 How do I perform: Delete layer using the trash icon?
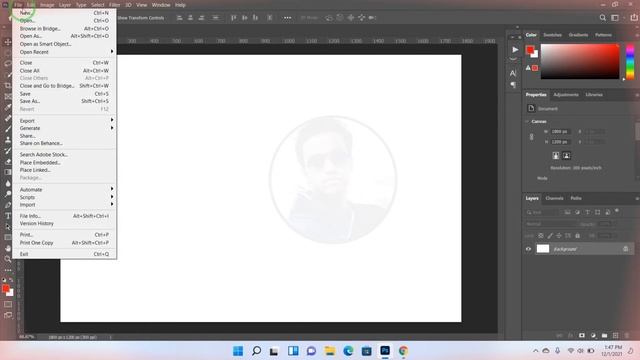(x=627, y=336)
